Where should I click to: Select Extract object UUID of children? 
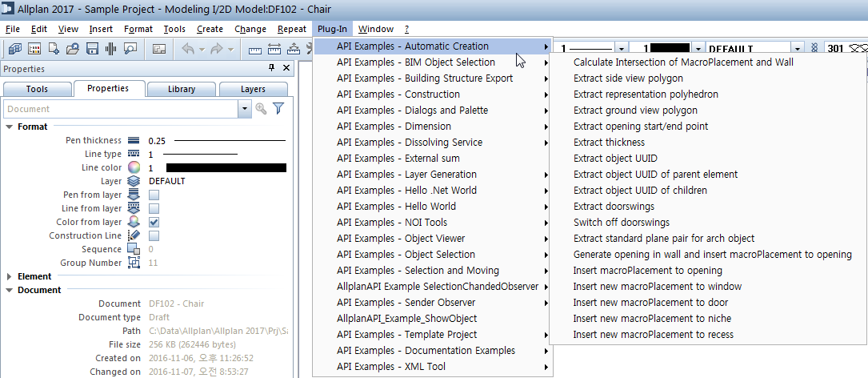640,190
